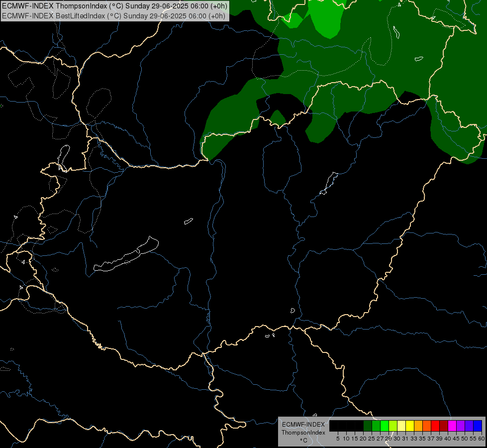Screen dimensions: 487x448
Task: Click the medium green 25–27 legend swatch
Action: [x=376, y=426]
